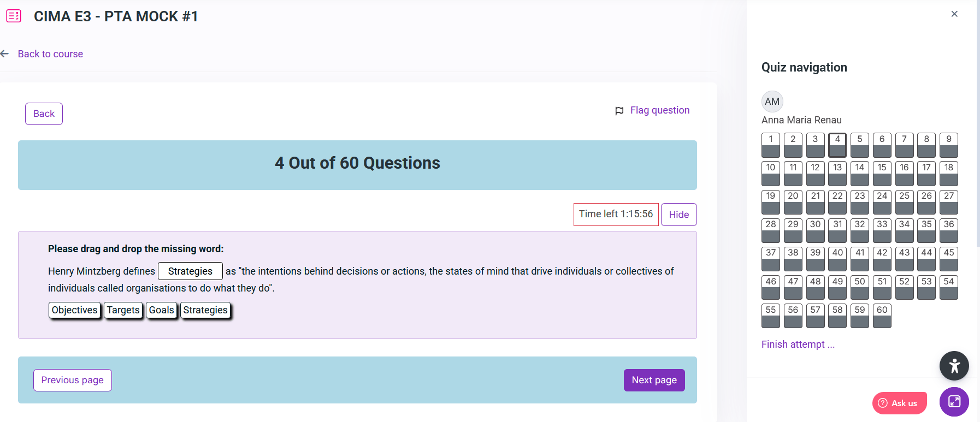Jump to question 60 in navigation
Screen dimensions: 980x422
(x=882, y=316)
